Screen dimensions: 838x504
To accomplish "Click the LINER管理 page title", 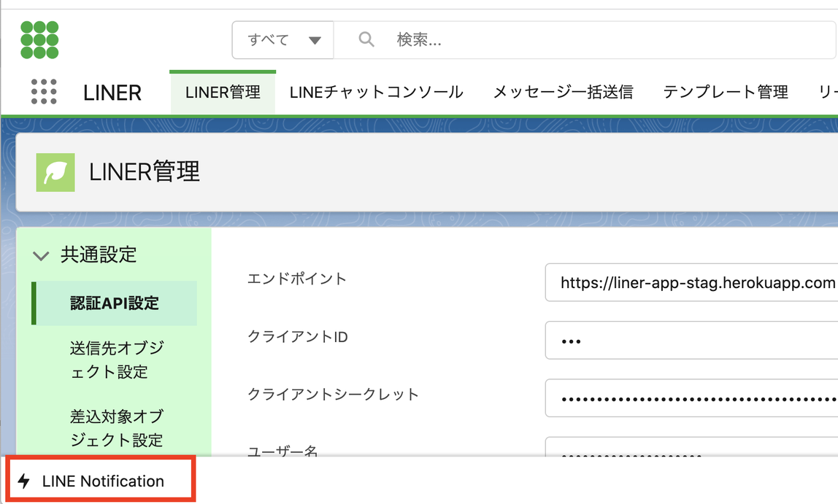I will pyautogui.click(x=145, y=172).
